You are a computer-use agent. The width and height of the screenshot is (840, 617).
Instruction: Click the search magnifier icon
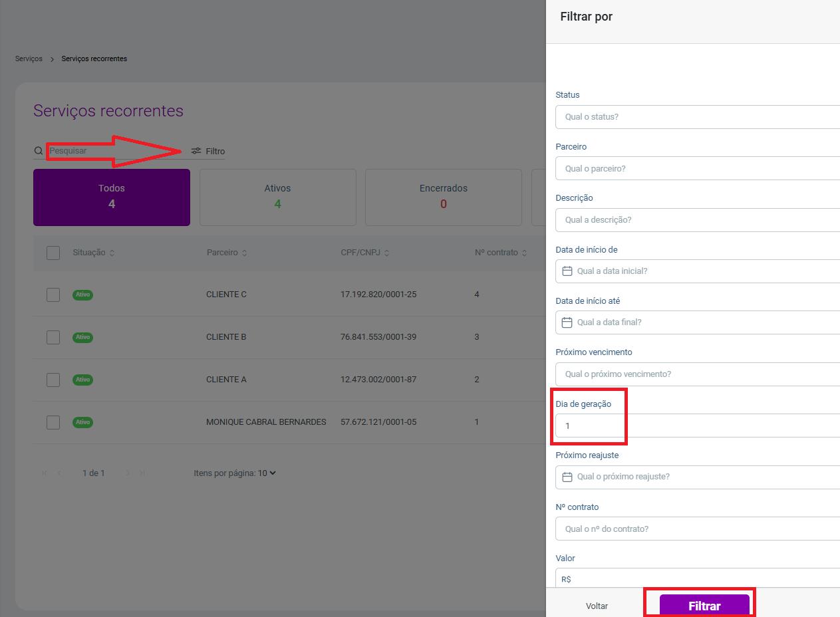(39, 151)
